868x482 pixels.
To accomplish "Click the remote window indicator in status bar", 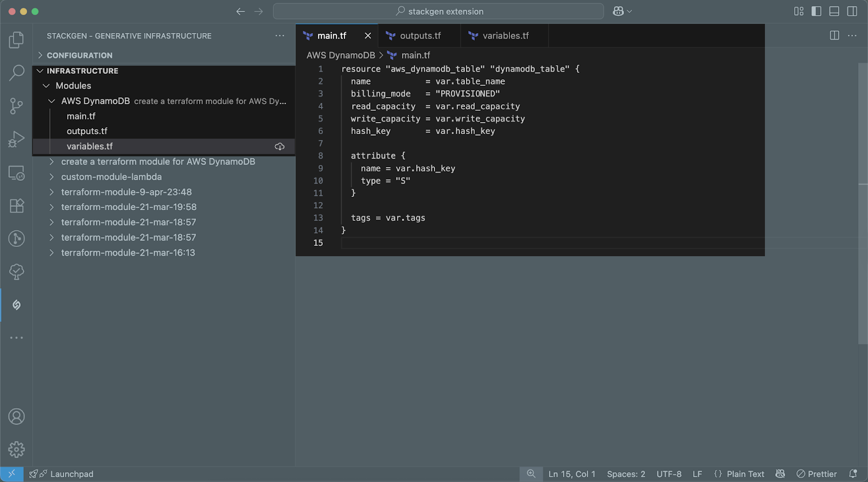I will click(x=11, y=474).
